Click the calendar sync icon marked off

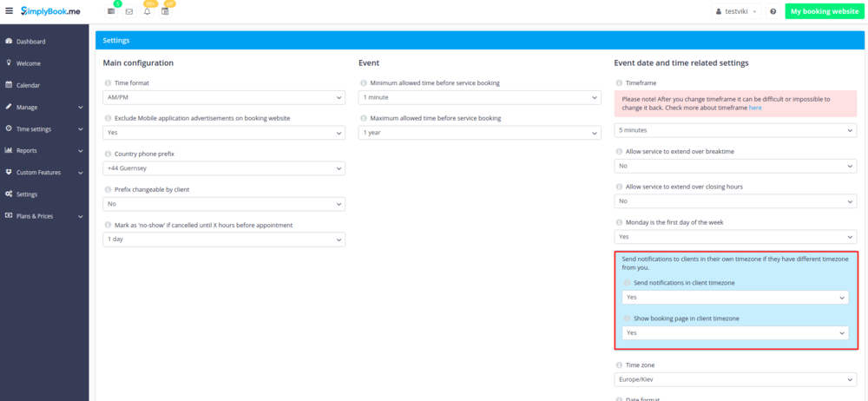point(165,12)
